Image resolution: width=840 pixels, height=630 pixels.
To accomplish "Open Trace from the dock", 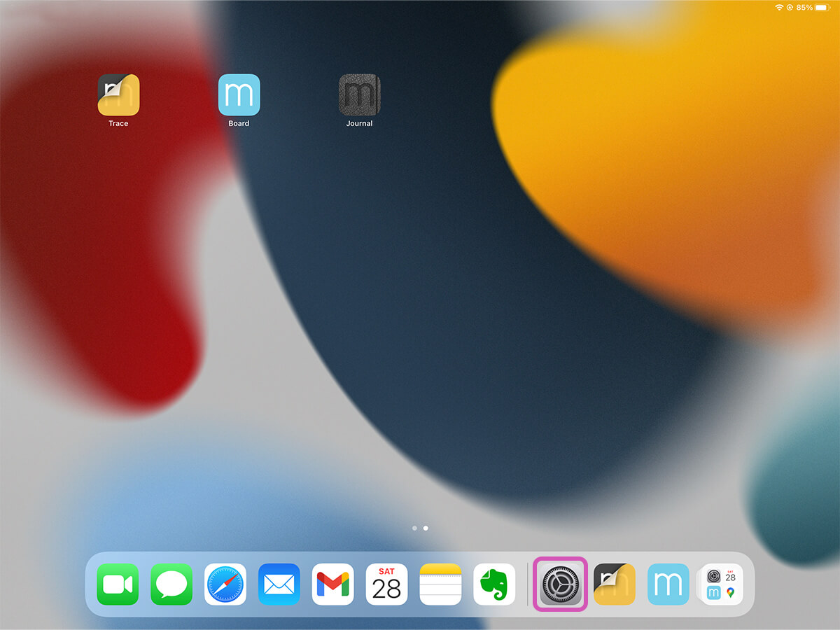I will point(613,583).
